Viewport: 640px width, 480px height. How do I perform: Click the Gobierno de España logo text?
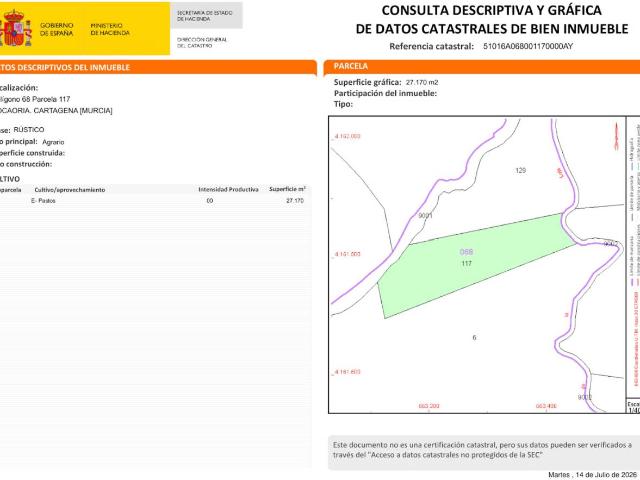point(56,29)
